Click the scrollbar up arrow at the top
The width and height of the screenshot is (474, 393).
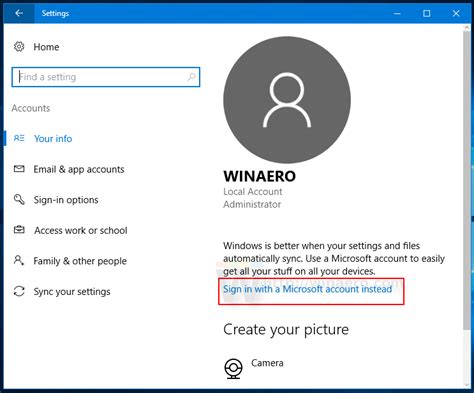click(467, 28)
